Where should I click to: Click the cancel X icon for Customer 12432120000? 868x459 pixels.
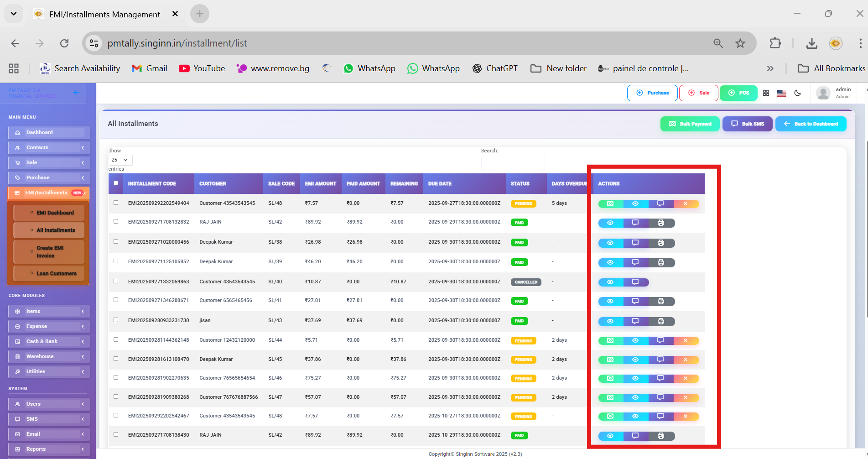[x=685, y=340]
